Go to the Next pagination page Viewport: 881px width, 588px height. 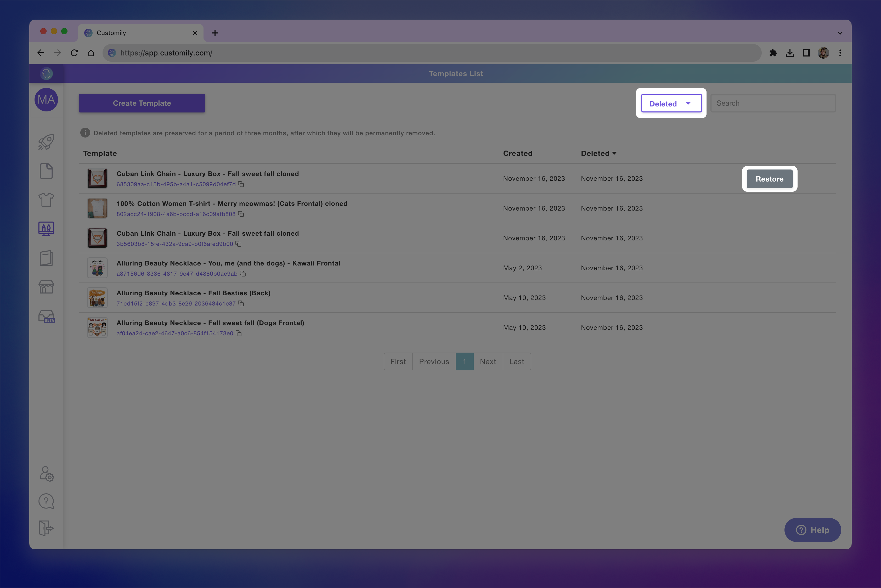pyautogui.click(x=488, y=361)
